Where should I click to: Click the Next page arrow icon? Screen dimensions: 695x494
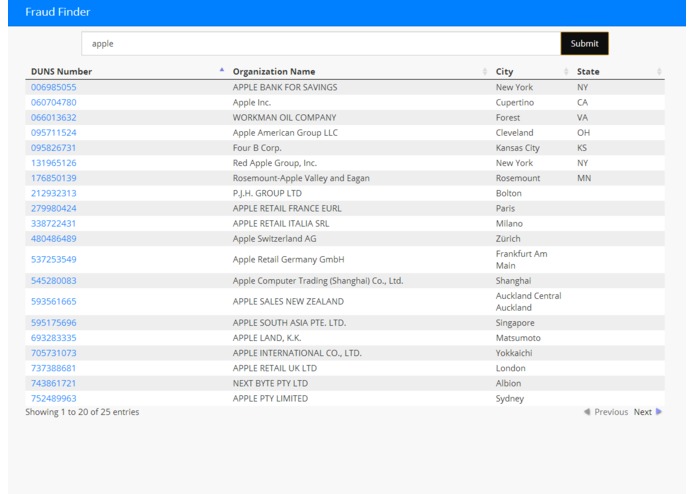659,412
